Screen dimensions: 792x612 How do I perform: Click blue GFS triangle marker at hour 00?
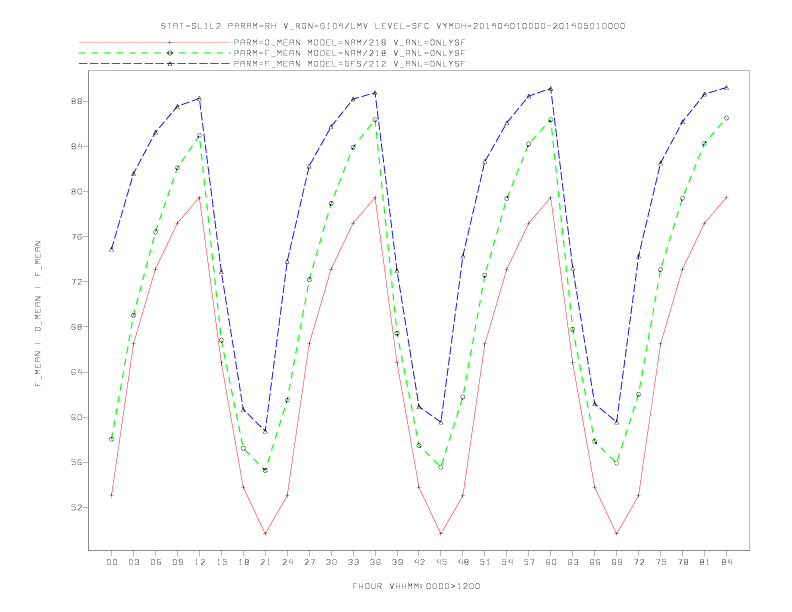112,249
